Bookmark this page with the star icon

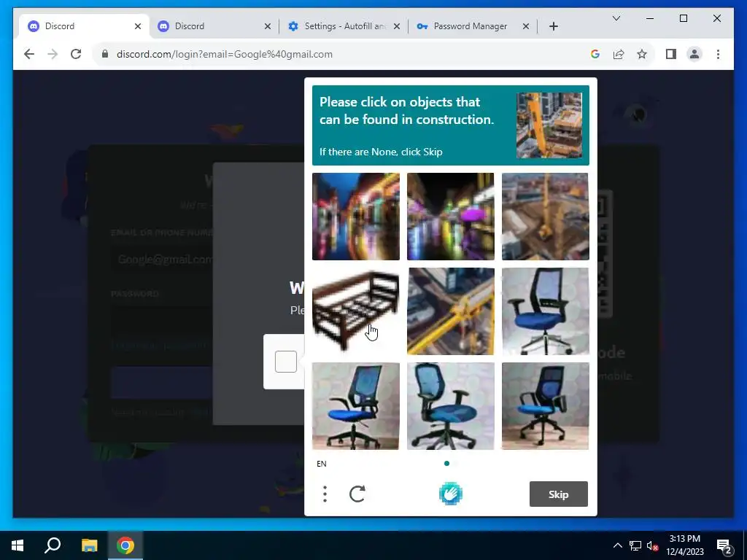pyautogui.click(x=642, y=54)
